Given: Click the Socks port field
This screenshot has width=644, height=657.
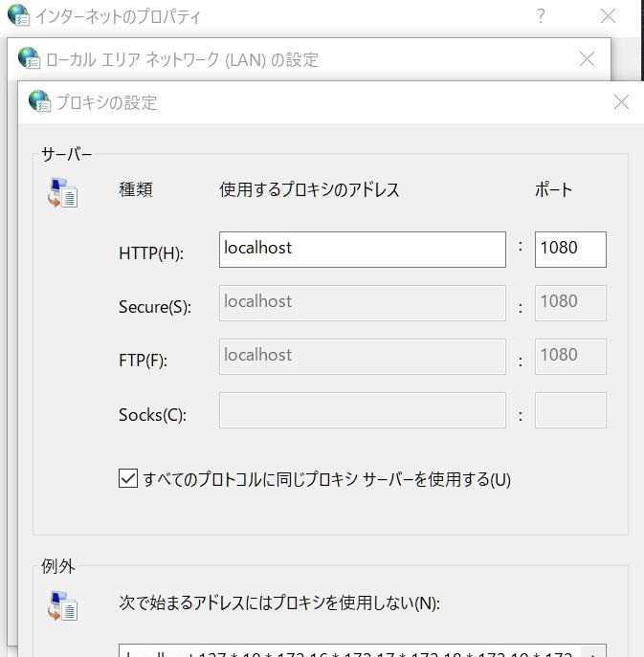Looking at the screenshot, I should pyautogui.click(x=570, y=410).
